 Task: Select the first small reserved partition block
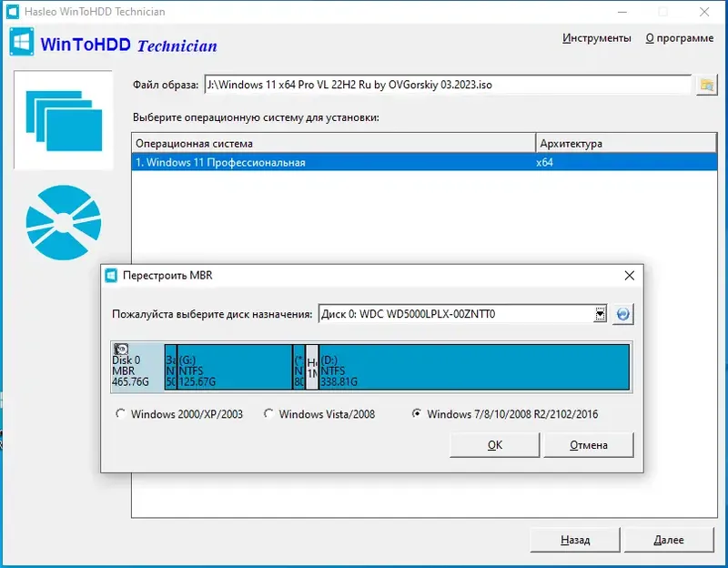pos(170,367)
